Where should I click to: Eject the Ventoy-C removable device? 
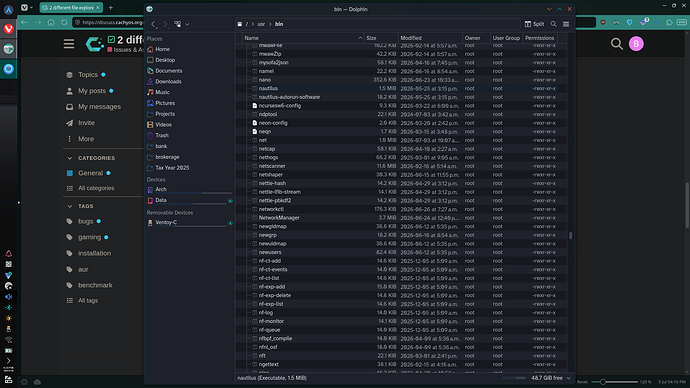tap(230, 223)
